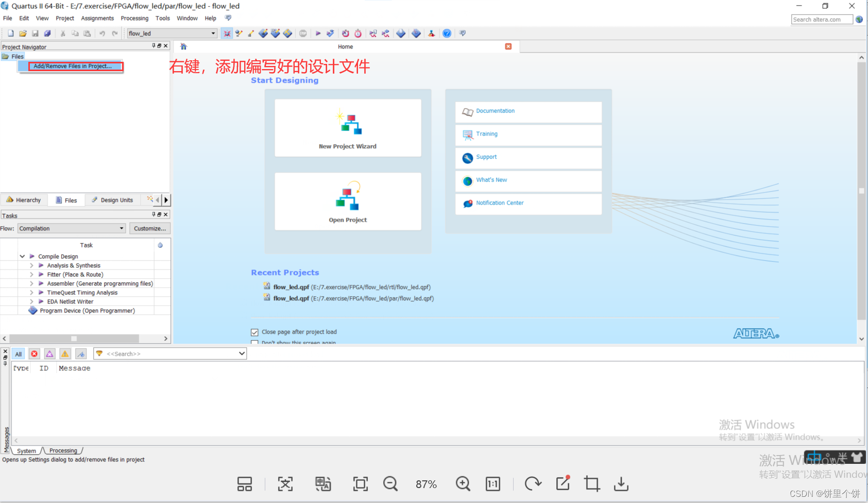Screen dimensions: 868x503
Task: Click the download icon in image viewer
Action: click(x=621, y=484)
